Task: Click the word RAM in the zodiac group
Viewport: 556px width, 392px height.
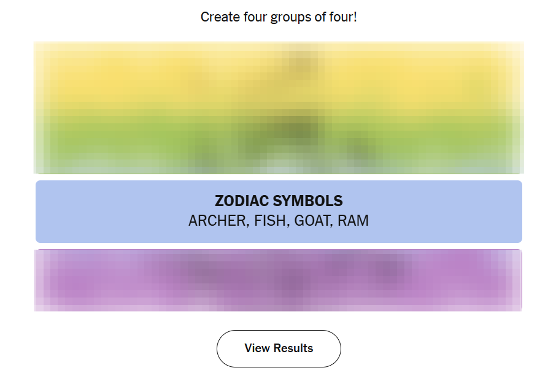Action: point(353,221)
